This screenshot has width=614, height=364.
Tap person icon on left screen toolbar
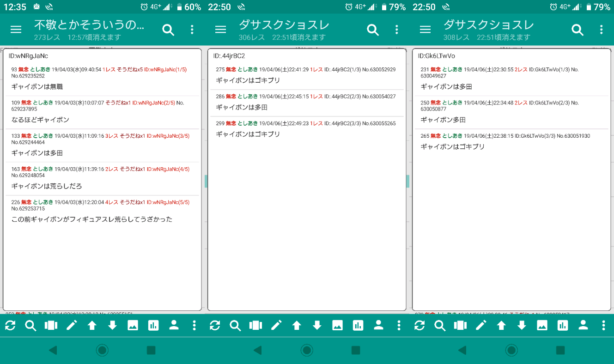click(x=174, y=325)
